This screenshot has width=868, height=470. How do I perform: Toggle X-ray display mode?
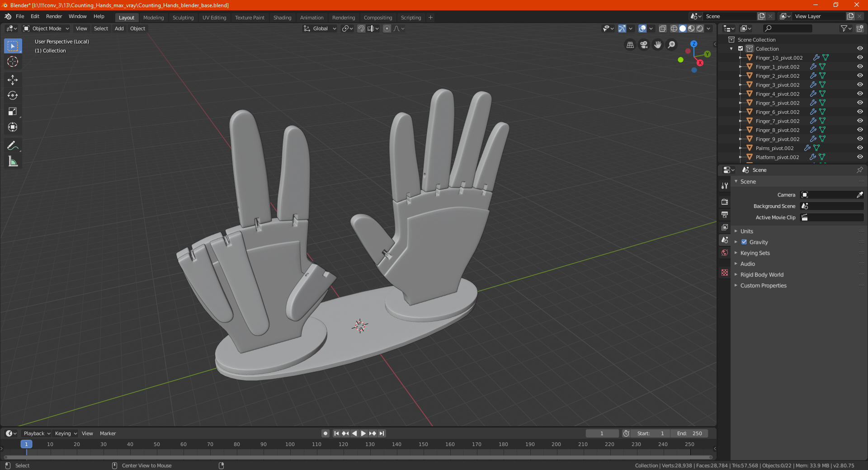(662, 28)
